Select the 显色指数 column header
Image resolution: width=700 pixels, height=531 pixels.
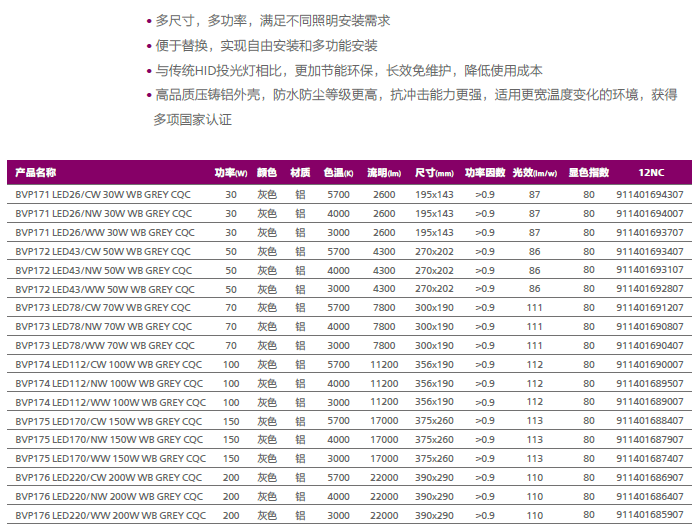(588, 173)
